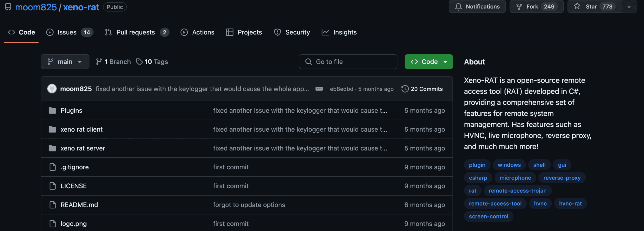Open the xeno rat server folder

83,148
